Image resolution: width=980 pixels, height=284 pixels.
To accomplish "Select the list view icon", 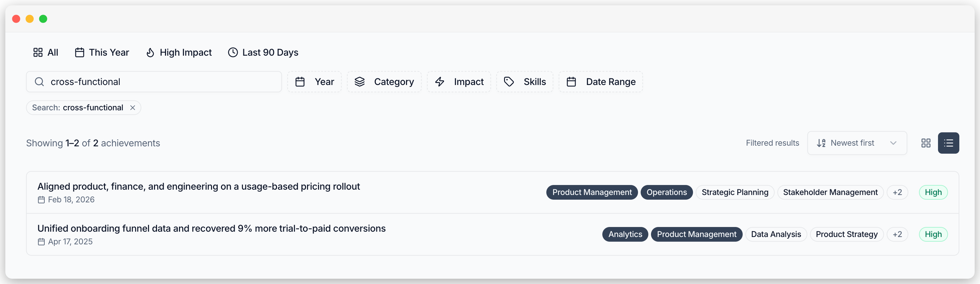I will (x=949, y=143).
